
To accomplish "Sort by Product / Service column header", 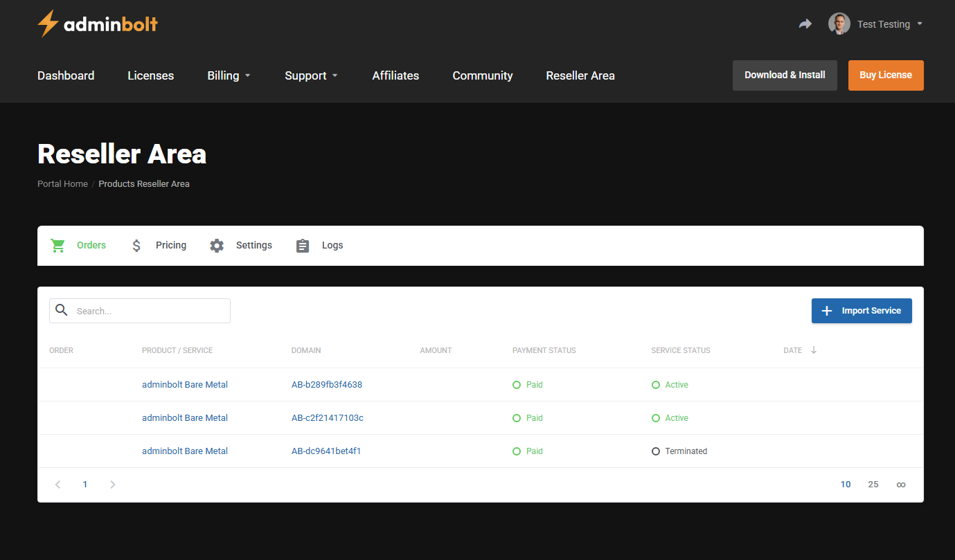I will [177, 350].
